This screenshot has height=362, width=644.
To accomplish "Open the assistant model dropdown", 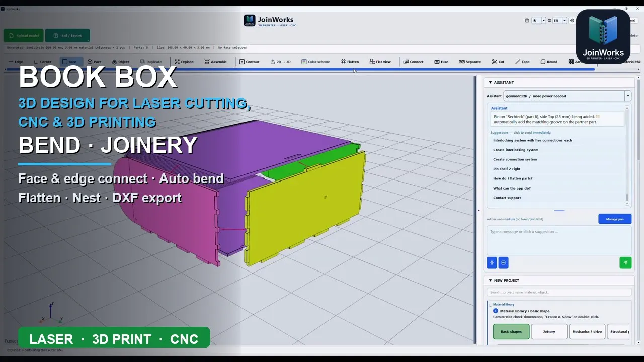I will (628, 96).
